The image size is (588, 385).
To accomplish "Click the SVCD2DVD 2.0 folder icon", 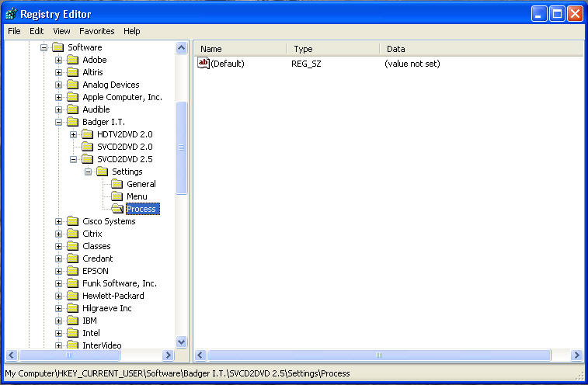I will point(87,147).
